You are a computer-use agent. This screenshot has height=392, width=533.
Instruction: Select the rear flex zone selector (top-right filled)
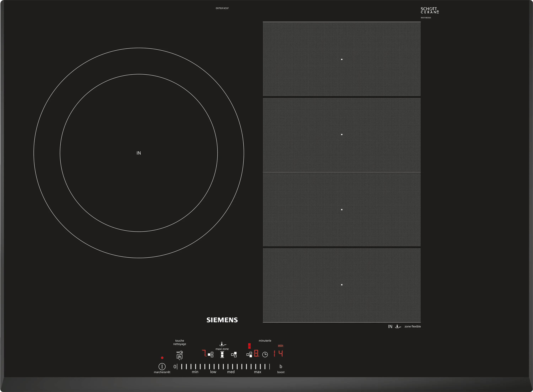(234, 355)
